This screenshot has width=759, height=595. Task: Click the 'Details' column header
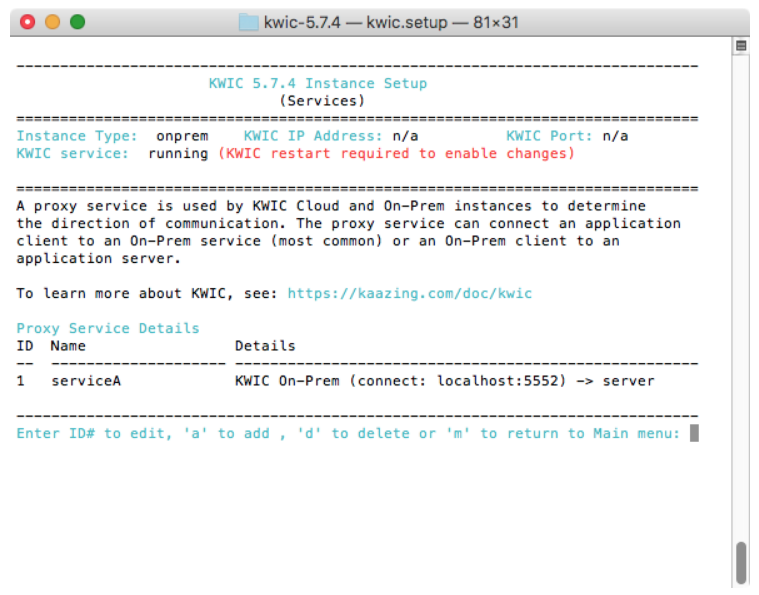(265, 346)
